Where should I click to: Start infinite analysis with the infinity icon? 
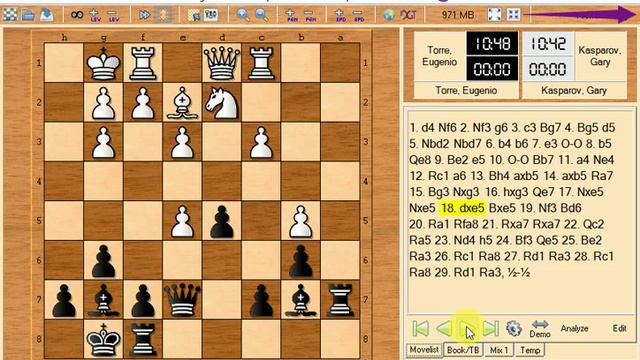[77, 15]
